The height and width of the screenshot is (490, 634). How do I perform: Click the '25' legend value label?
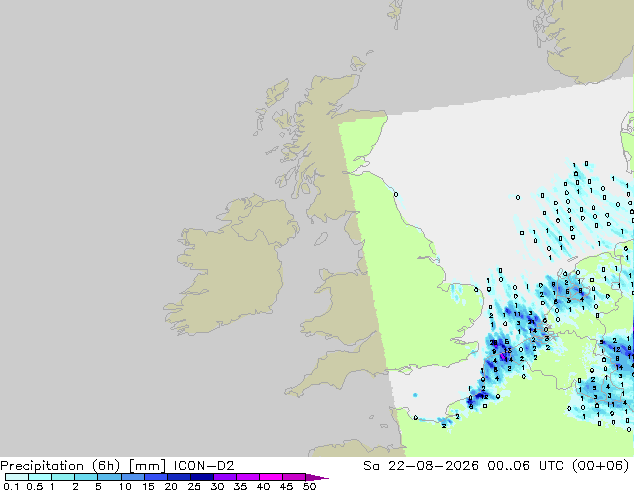click(x=194, y=486)
